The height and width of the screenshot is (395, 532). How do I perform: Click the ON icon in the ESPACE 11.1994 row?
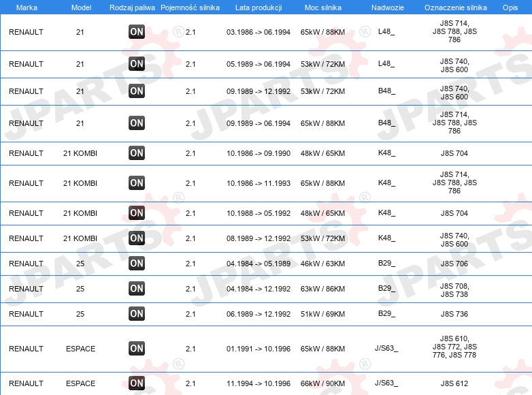point(137,383)
